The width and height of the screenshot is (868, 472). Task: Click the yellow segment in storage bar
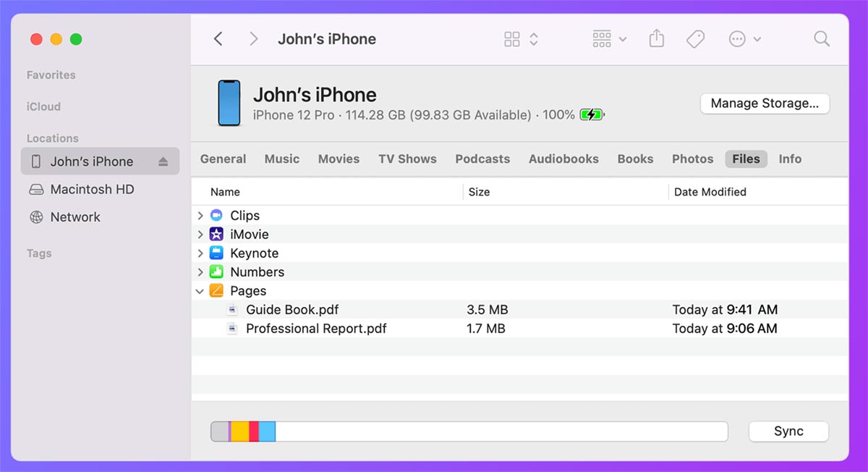240,431
